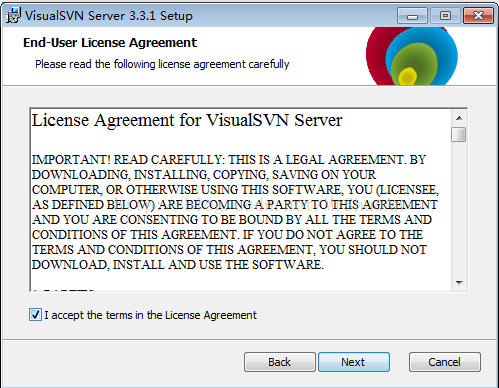Maximize the Setup window
This screenshot has width=499, height=388.
(x=445, y=16)
